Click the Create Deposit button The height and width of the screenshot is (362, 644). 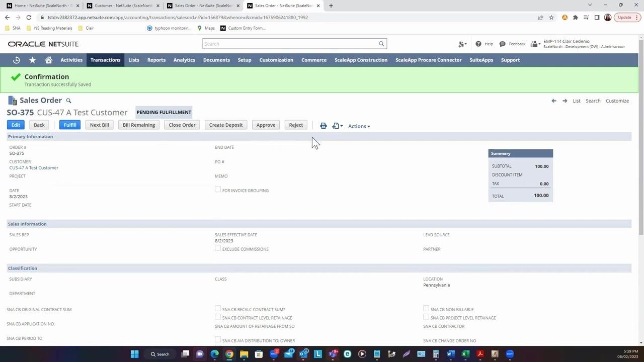pyautogui.click(x=226, y=125)
